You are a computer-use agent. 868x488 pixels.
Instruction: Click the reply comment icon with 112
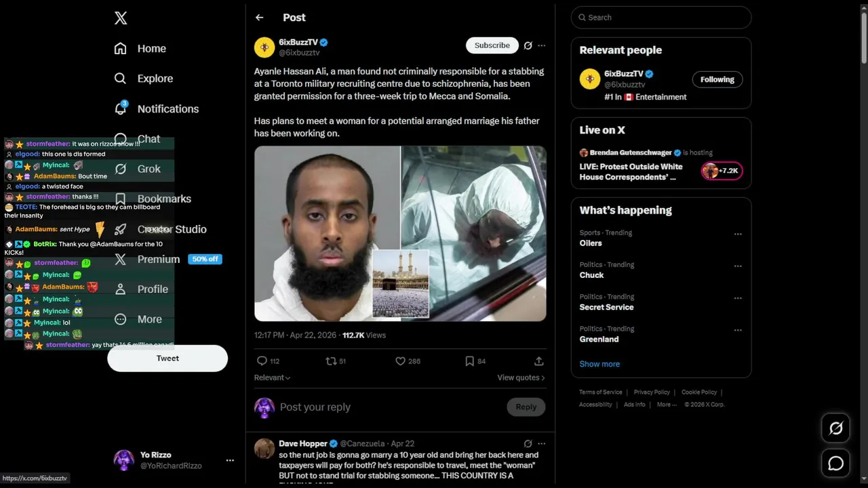(x=262, y=361)
